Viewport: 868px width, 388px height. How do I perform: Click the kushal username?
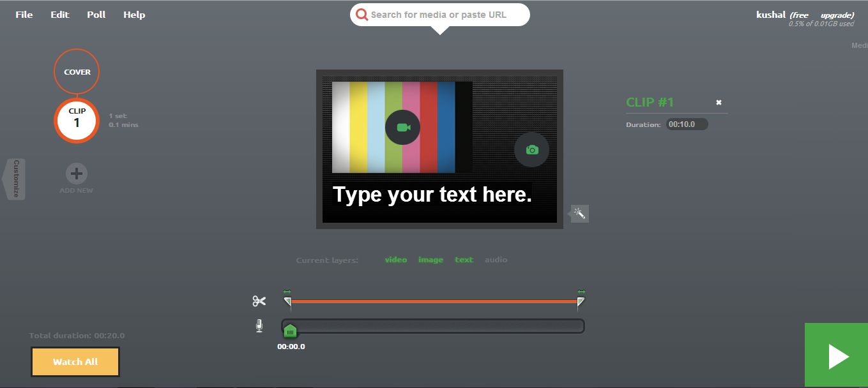(770, 14)
